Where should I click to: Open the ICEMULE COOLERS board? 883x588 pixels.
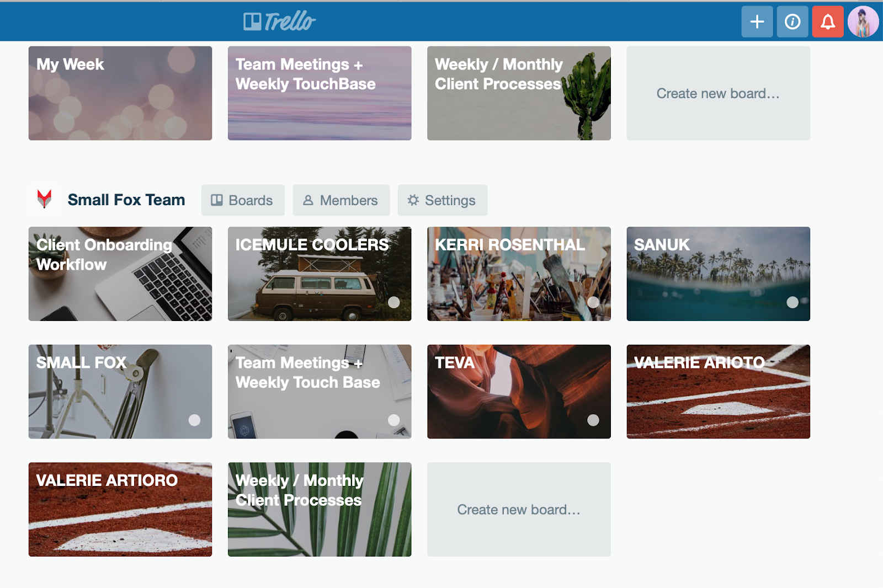pyautogui.click(x=320, y=274)
